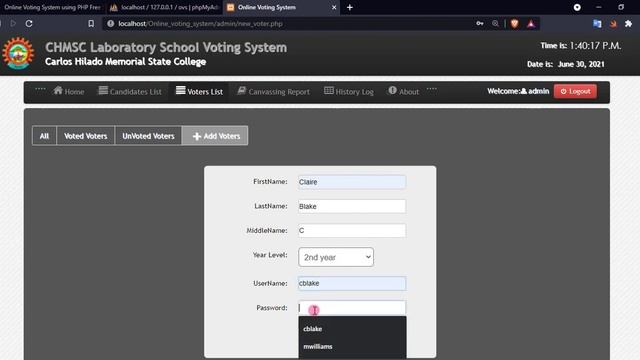The image size is (640, 360).
Task: Switch to phpMyAdmin browser tab
Action: [164, 7]
